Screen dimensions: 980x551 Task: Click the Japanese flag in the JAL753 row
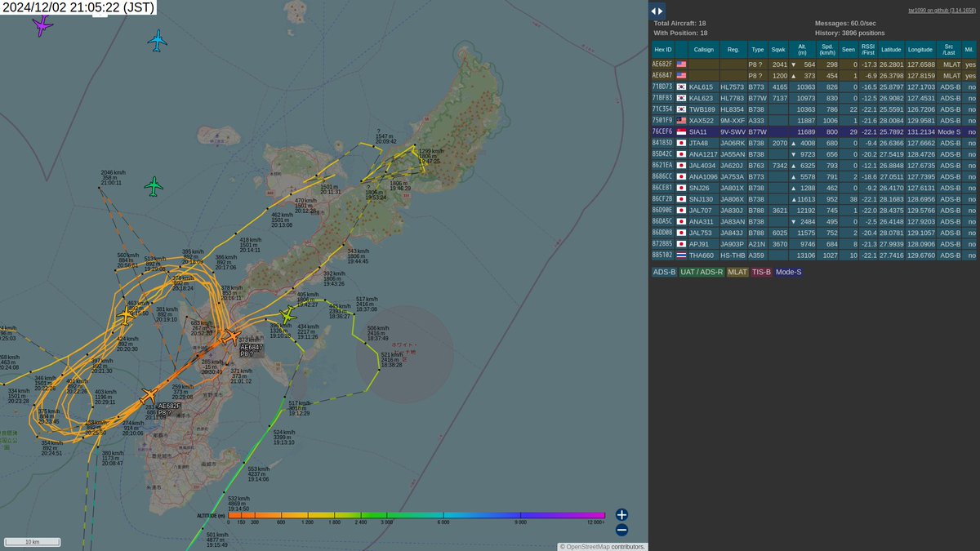click(x=681, y=232)
